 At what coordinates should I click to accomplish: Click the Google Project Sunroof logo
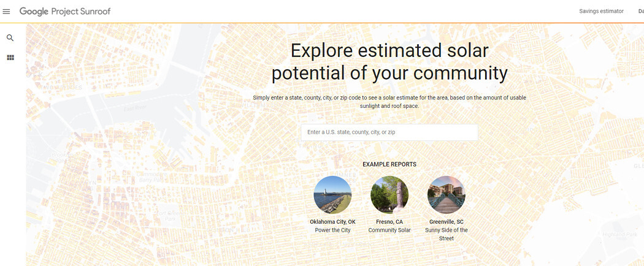(x=65, y=12)
